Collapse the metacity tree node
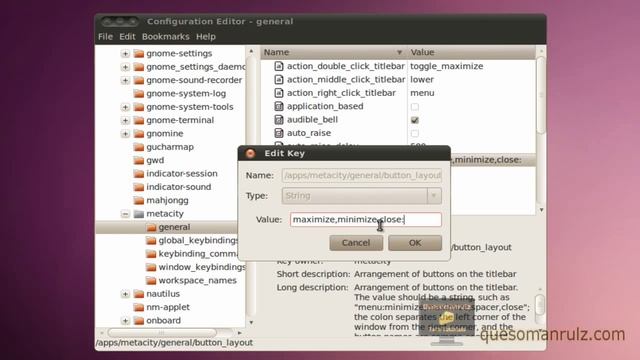This screenshot has height=360, width=640. (x=125, y=214)
